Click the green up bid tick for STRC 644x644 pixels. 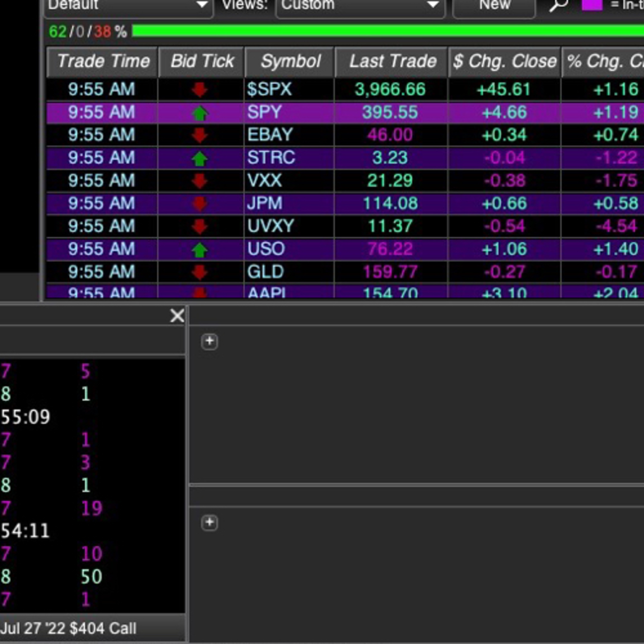click(x=200, y=158)
